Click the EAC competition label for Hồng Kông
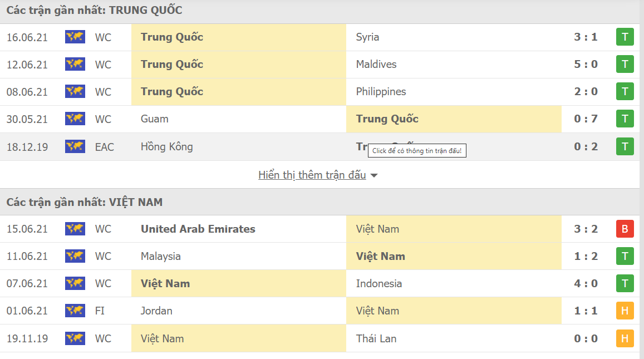This screenshot has height=359, width=644. point(104,147)
